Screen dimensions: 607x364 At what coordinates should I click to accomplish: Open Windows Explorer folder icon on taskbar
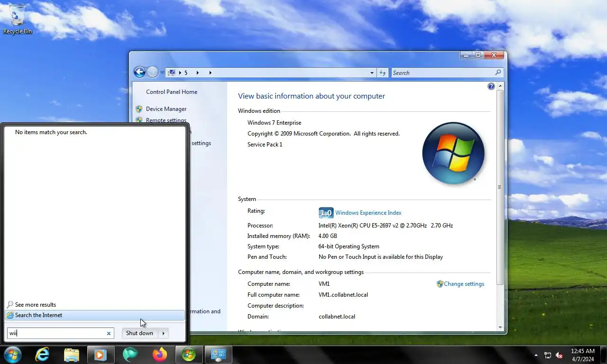click(72, 355)
